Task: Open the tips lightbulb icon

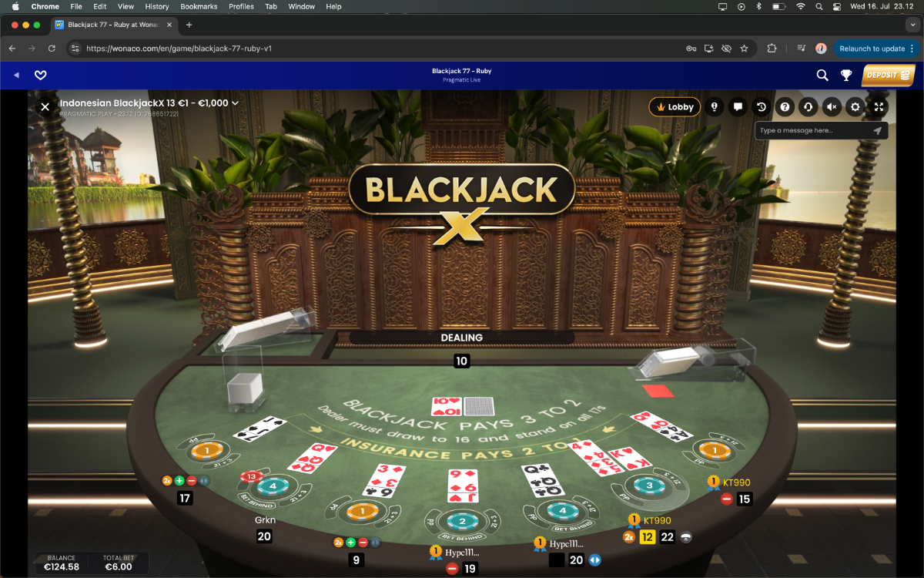Action: [x=715, y=107]
